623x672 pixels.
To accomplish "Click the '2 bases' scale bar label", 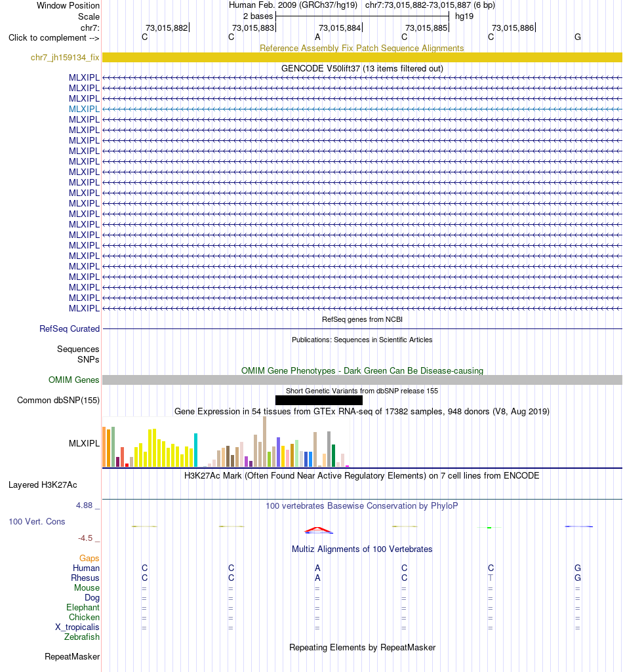I will point(258,16).
